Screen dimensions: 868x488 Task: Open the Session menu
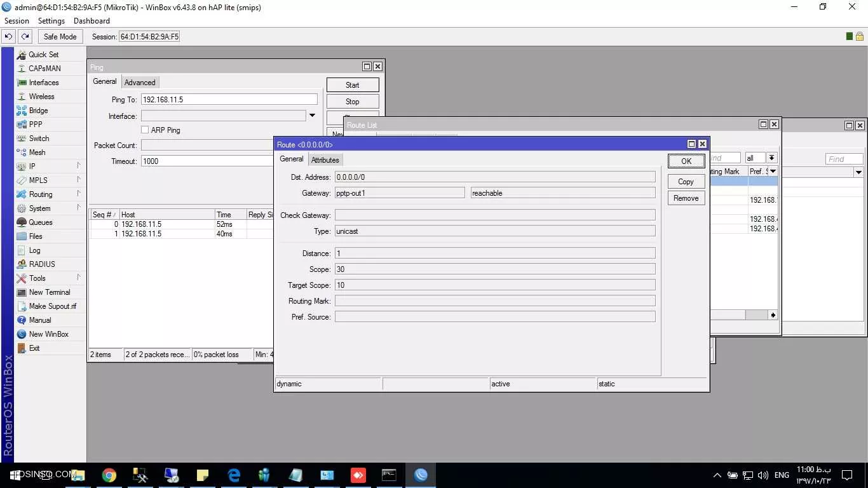[x=17, y=21]
